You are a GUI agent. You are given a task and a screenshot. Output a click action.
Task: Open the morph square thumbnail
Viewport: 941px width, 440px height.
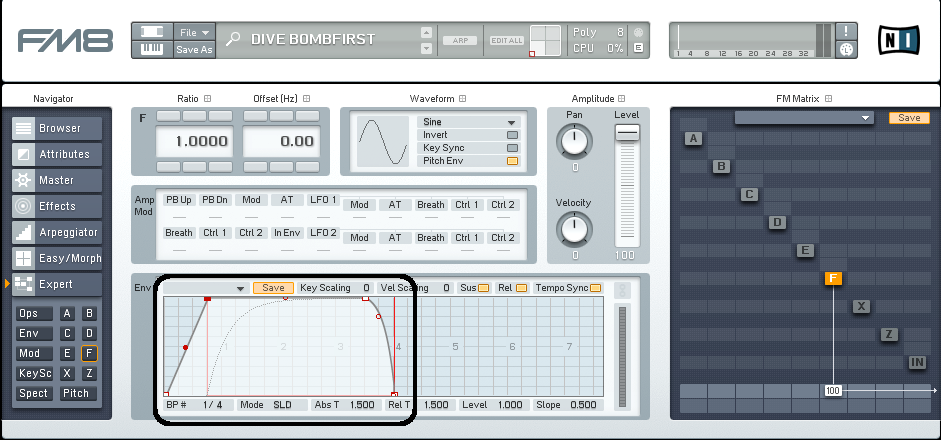(545, 41)
